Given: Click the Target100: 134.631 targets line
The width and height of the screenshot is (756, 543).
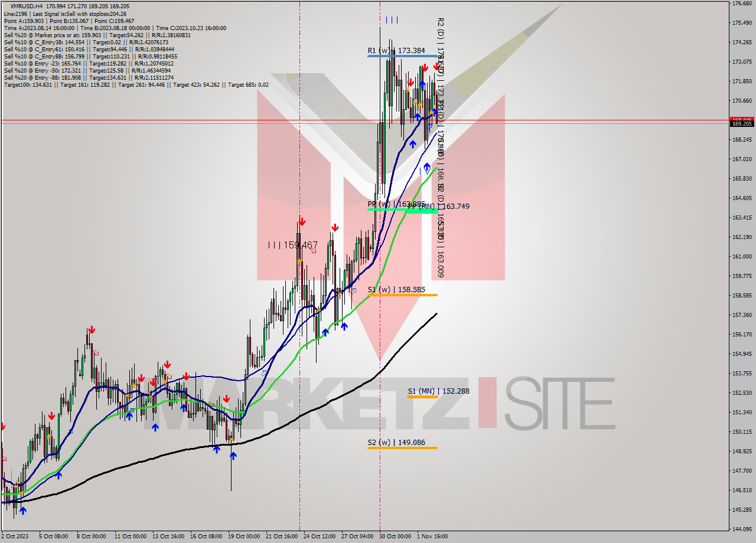Looking at the screenshot, I should [x=136, y=84].
